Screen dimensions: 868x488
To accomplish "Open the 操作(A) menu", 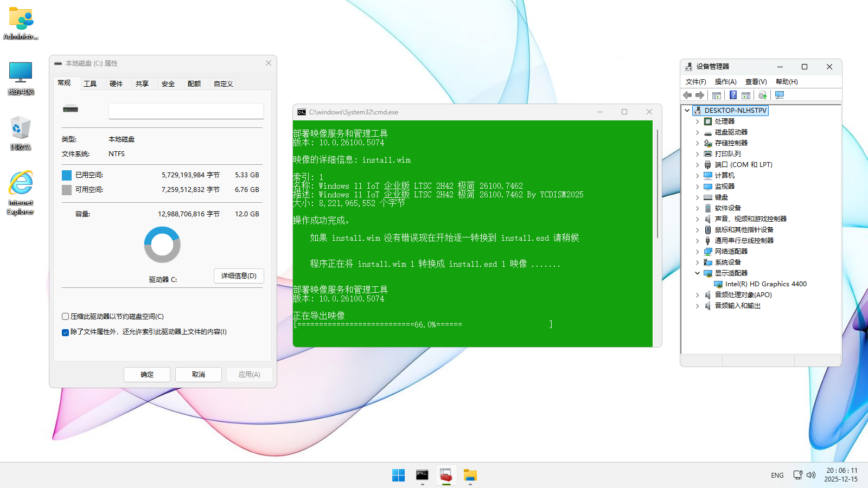I will 725,82.
